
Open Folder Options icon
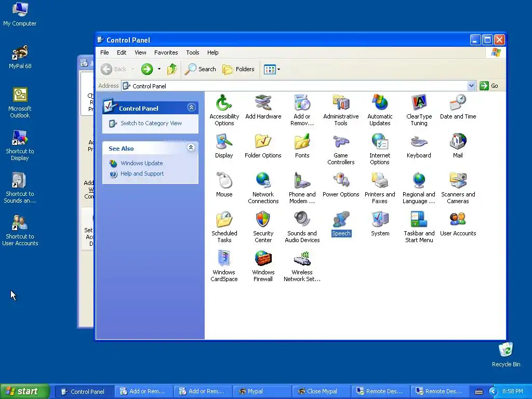263,145
